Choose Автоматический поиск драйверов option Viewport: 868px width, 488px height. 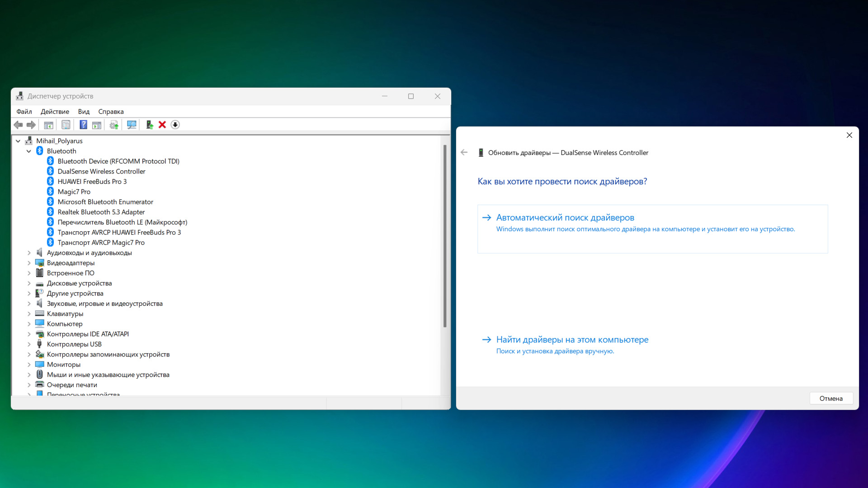(x=565, y=218)
